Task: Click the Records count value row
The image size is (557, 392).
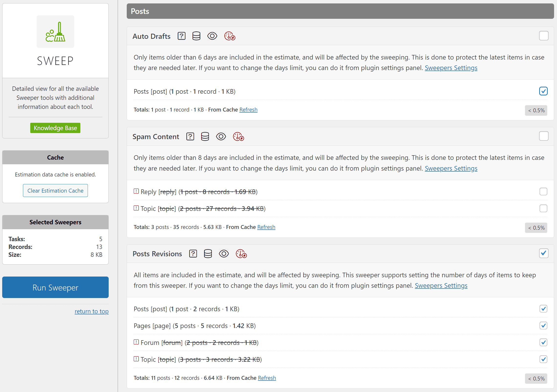Action: click(55, 247)
